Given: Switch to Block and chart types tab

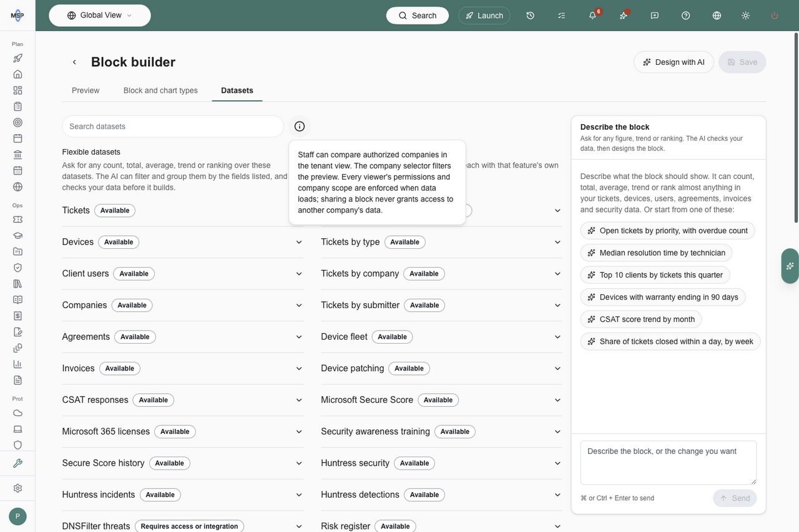Looking at the screenshot, I should 160,90.
